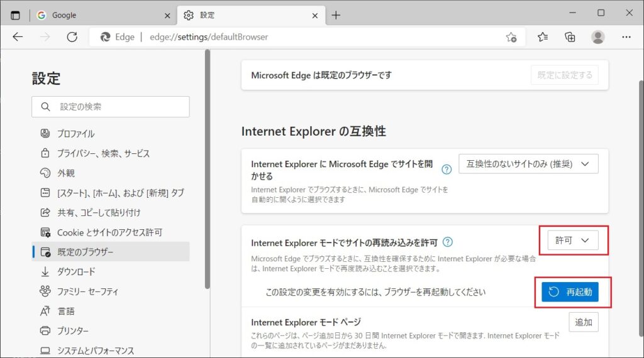644x358 pixels.
Task: Click help icon next to Internet Explorer に Microsoft Edge でサイトを開かせる
Action: tap(447, 170)
